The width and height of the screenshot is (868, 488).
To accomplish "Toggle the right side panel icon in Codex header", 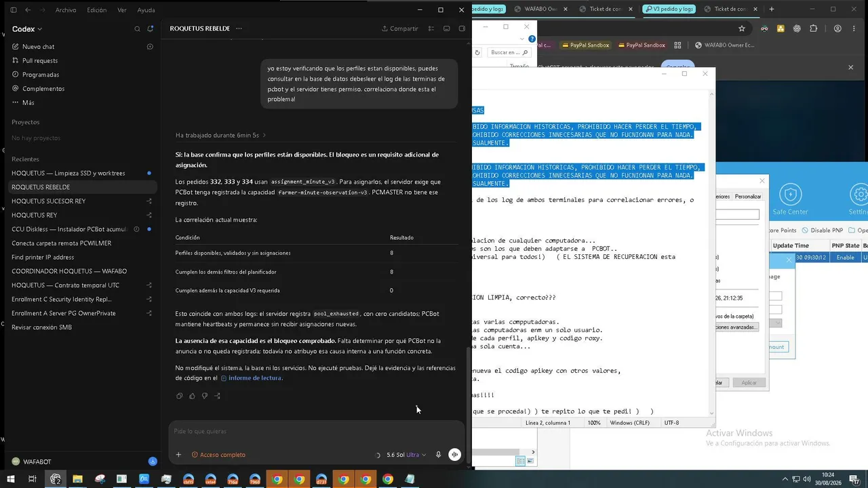I will pyautogui.click(x=462, y=28).
